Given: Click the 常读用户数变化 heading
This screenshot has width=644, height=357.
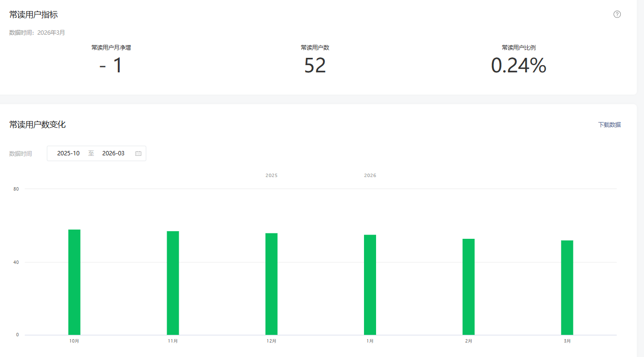Looking at the screenshot, I should coord(37,124).
